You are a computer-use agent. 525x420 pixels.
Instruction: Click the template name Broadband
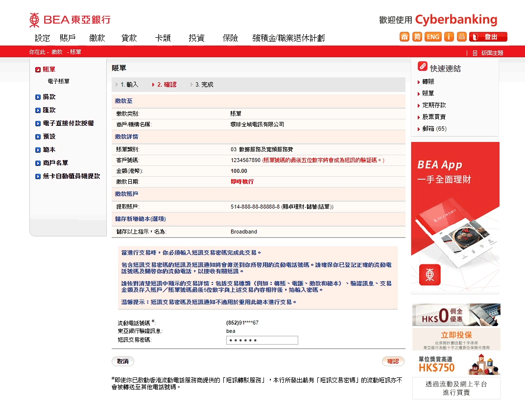coord(244,232)
